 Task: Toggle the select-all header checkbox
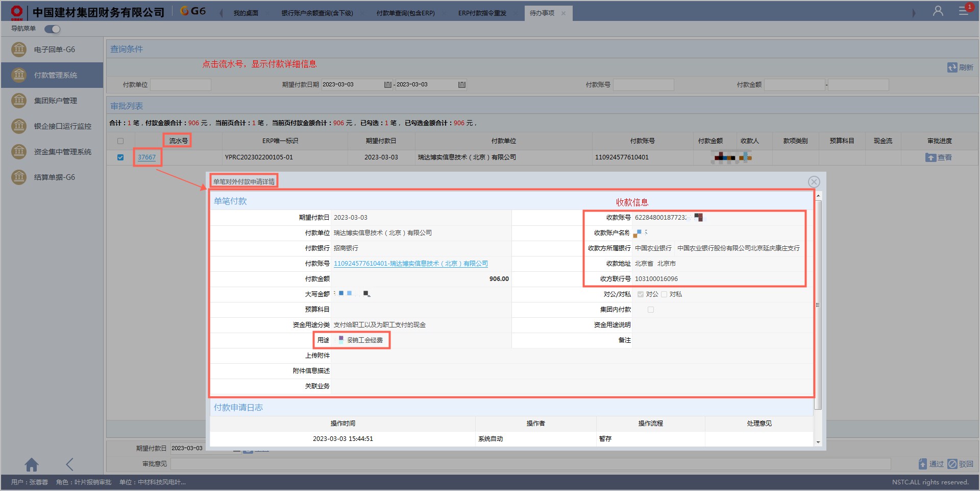tap(120, 141)
